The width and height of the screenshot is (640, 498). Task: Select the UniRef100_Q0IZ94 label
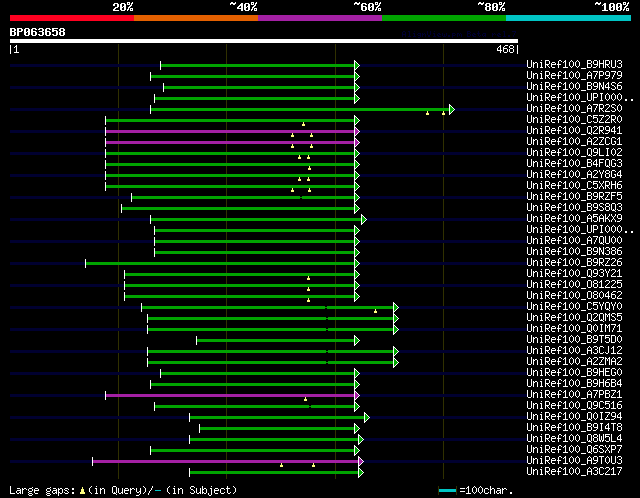tap(574, 417)
